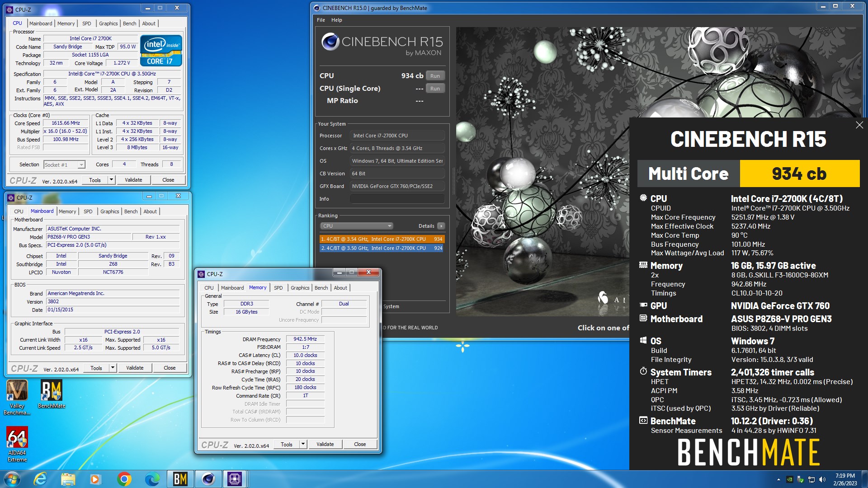868x488 pixels.
Task: Click the OS Windows icon in BenchMate panel
Action: [x=643, y=341]
